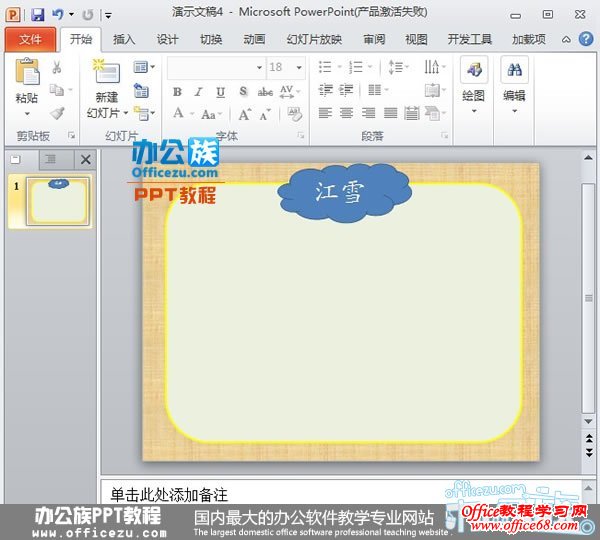Open the quick access toolbar customize arrow
Image resolution: width=600 pixels, height=540 pixels.
(108, 16)
